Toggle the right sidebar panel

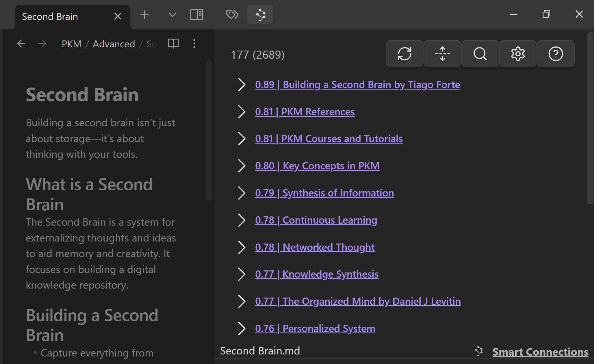coord(196,14)
